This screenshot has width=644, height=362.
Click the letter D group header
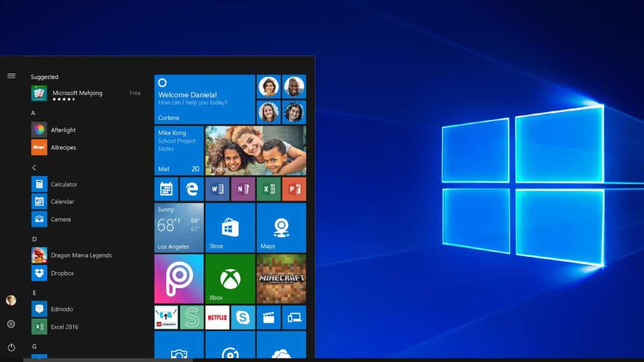coord(34,239)
